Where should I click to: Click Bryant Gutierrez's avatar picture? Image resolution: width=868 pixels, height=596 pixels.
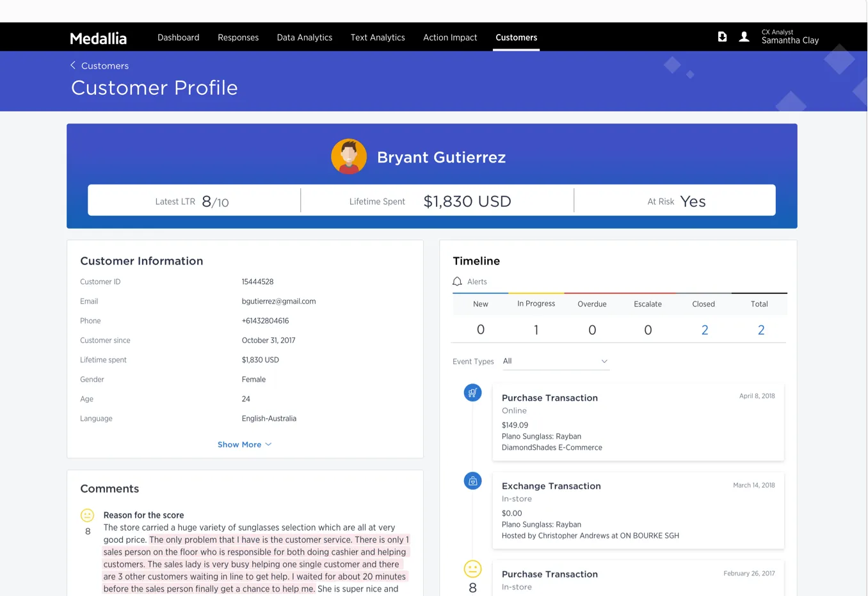tap(349, 156)
